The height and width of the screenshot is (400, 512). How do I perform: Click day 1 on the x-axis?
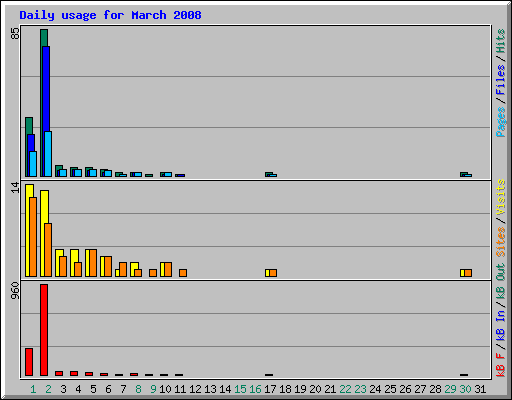(33, 389)
